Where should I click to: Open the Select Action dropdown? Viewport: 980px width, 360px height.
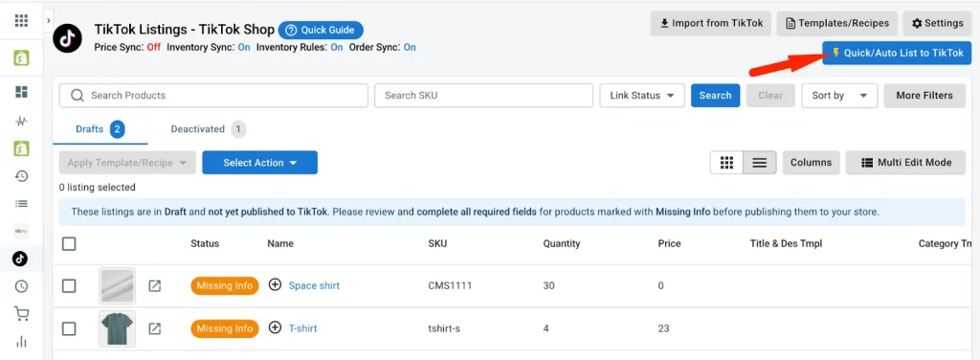(x=259, y=163)
